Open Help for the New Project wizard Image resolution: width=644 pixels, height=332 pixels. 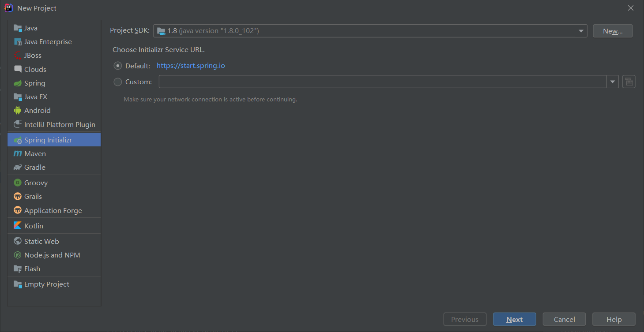pyautogui.click(x=614, y=319)
